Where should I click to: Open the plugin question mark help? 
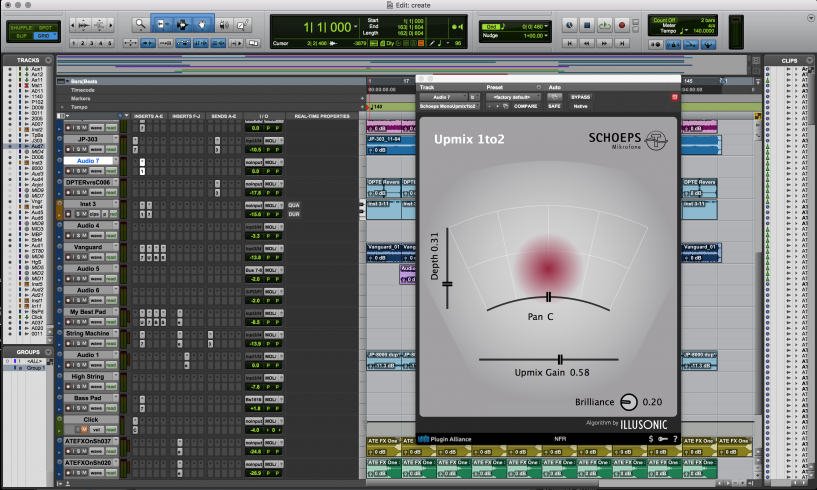click(675, 439)
